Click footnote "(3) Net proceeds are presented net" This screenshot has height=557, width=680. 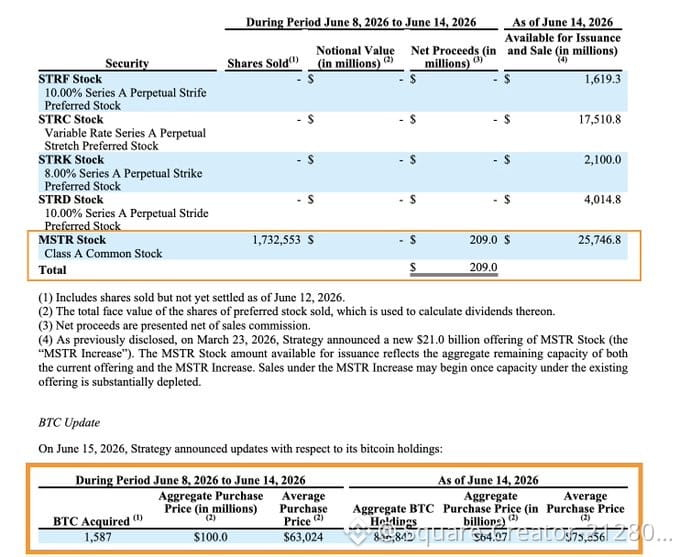174,326
